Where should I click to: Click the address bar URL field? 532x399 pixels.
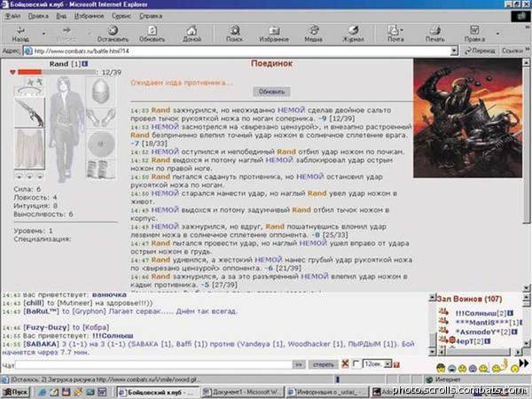click(238, 51)
